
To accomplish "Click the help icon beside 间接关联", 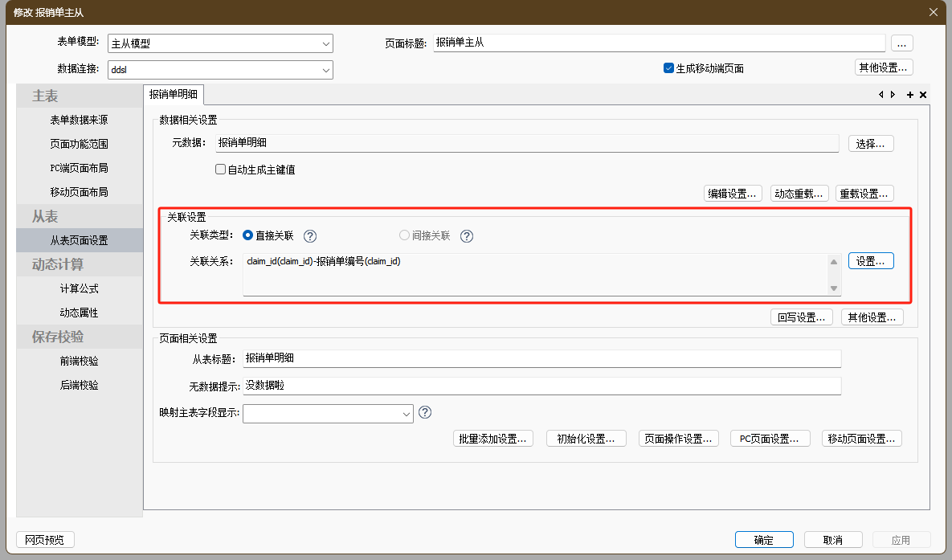I will tap(467, 236).
